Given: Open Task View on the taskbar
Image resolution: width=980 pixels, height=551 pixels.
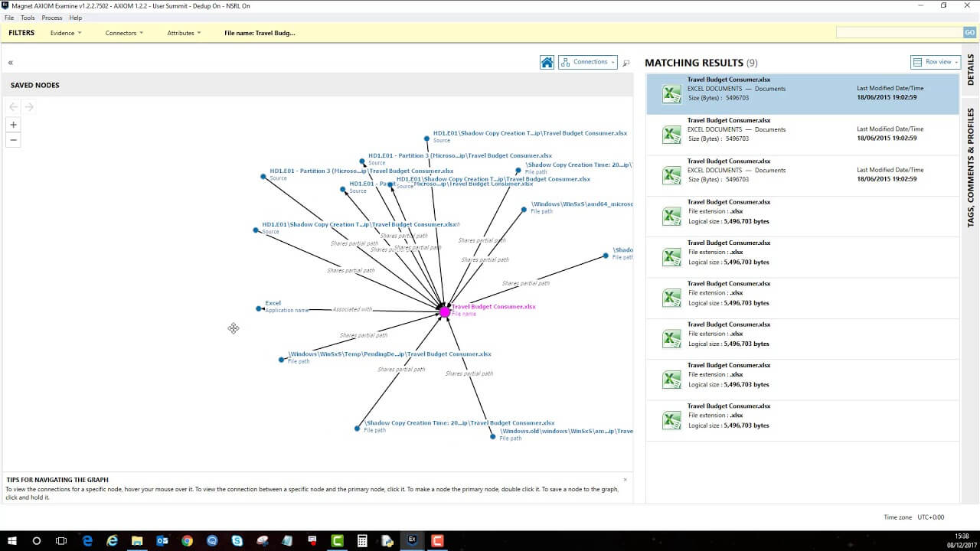Looking at the screenshot, I should (x=61, y=540).
